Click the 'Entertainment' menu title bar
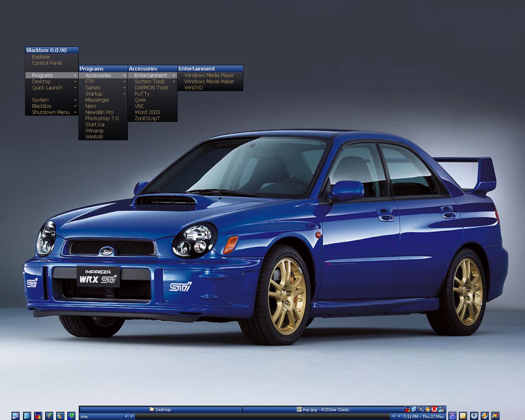 [x=210, y=69]
